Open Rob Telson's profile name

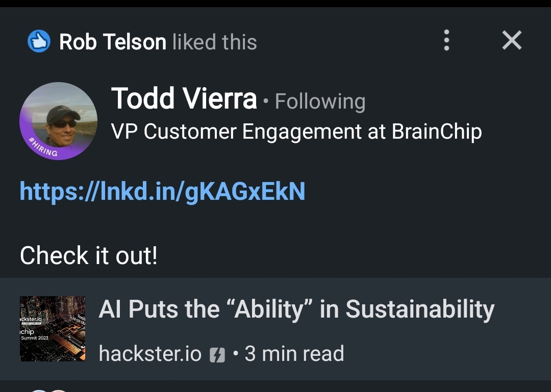pyautogui.click(x=113, y=42)
